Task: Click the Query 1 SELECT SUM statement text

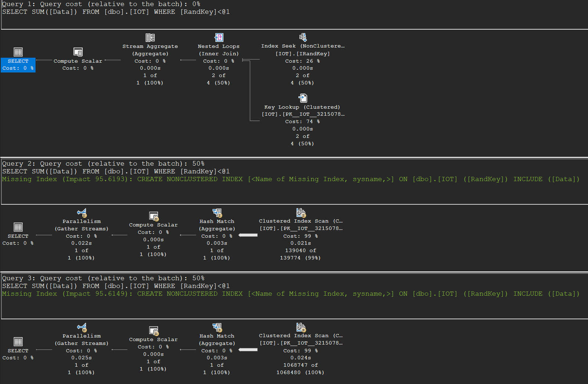Action: (116, 12)
